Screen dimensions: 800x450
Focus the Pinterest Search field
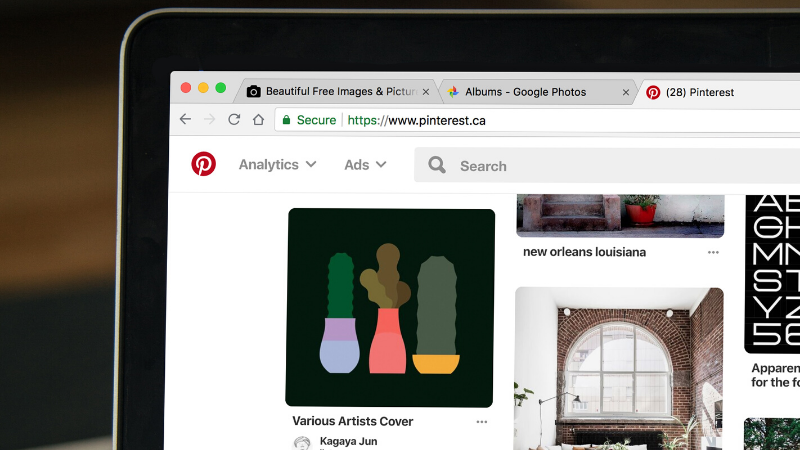[x=607, y=165]
